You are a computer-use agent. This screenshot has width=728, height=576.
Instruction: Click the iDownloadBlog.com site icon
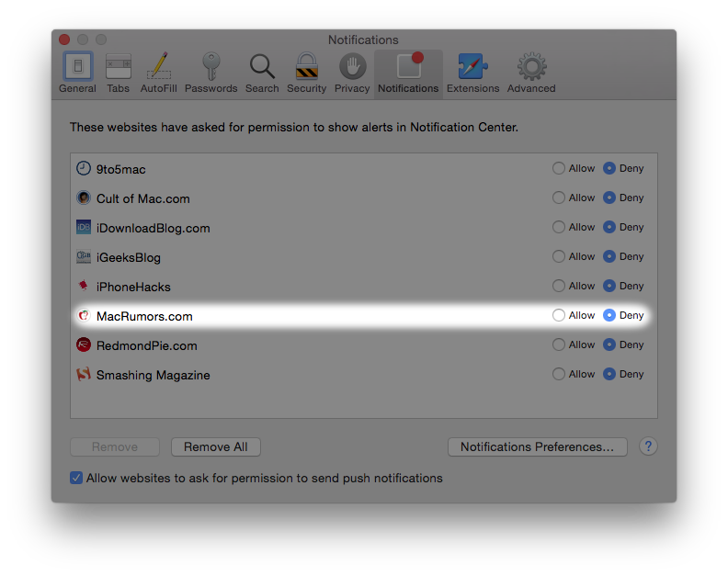(84, 227)
